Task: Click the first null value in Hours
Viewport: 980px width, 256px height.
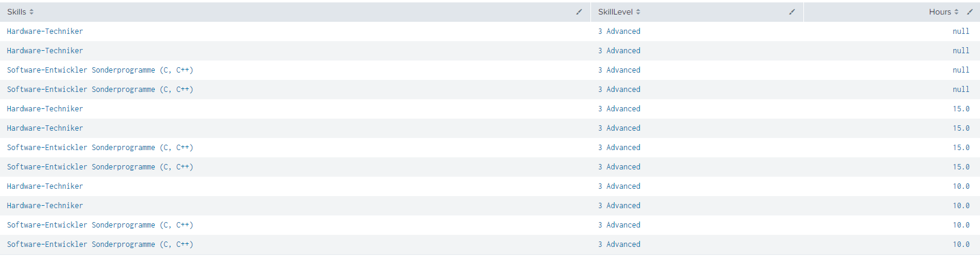Action: (x=961, y=31)
